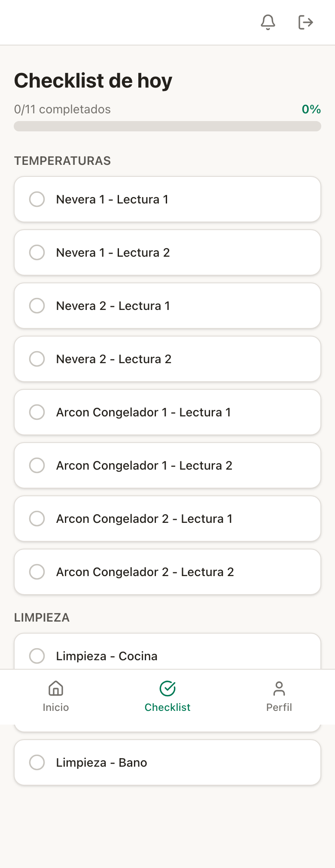Select the Checklist tab label

(167, 707)
